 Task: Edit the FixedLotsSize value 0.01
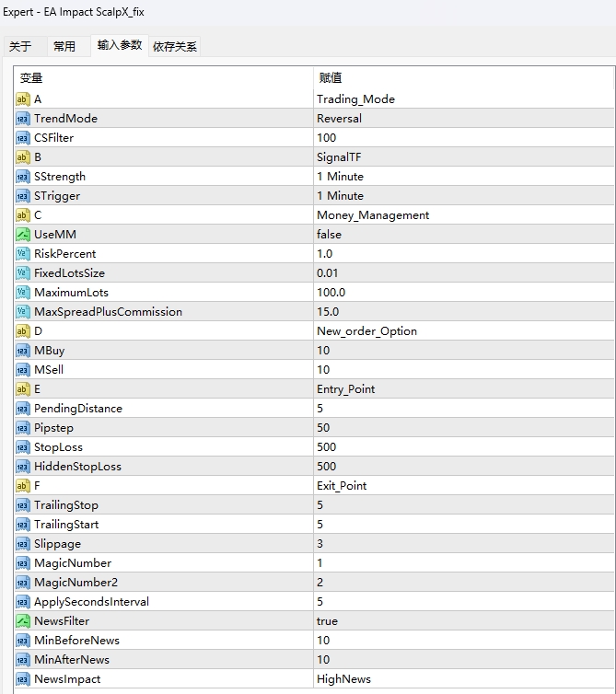328,273
